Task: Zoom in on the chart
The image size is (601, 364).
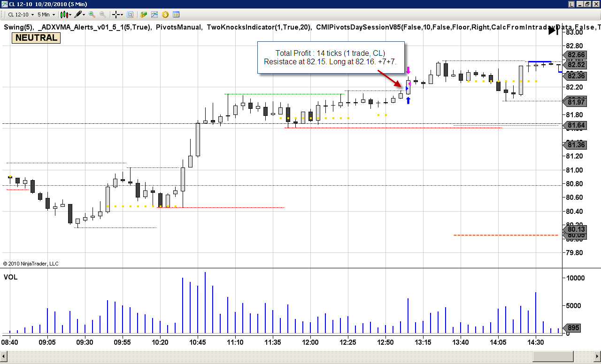Action: click(x=92, y=15)
